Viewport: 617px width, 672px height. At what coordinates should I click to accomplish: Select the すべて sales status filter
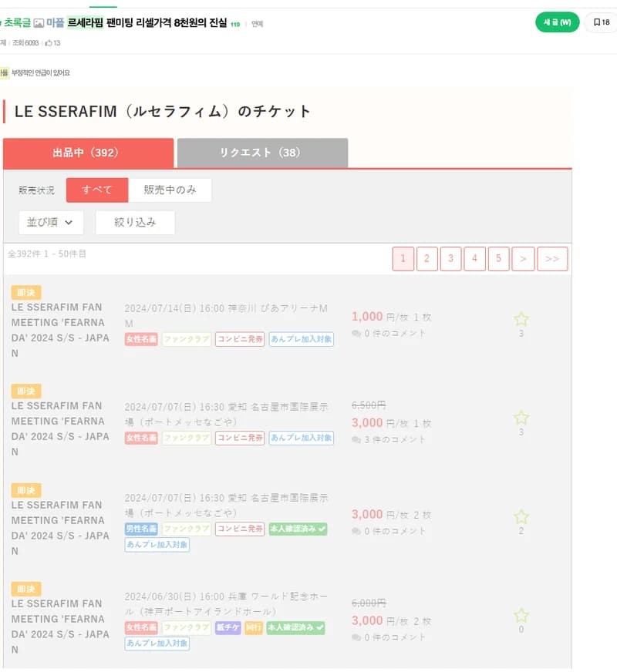coord(97,190)
